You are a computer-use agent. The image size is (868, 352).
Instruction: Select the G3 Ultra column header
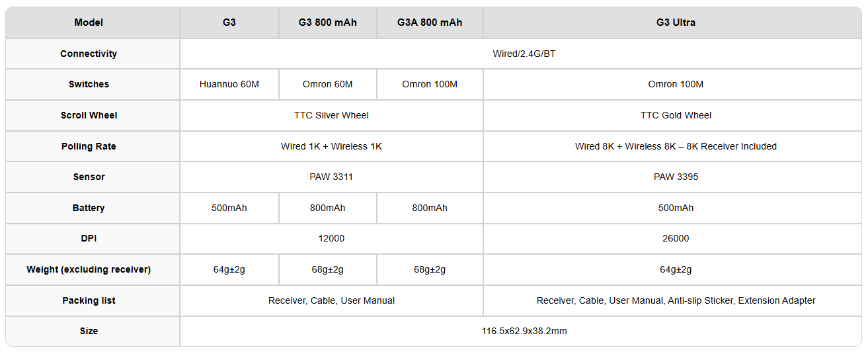coord(676,22)
